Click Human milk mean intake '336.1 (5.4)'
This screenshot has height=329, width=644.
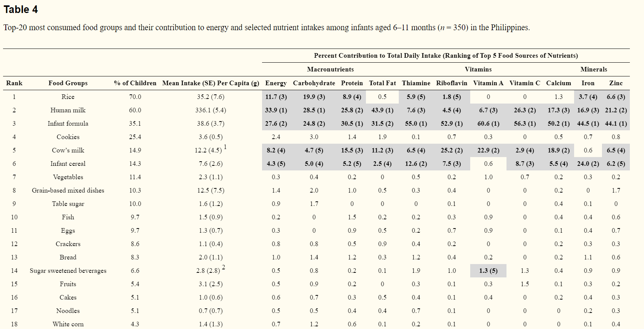211,110
